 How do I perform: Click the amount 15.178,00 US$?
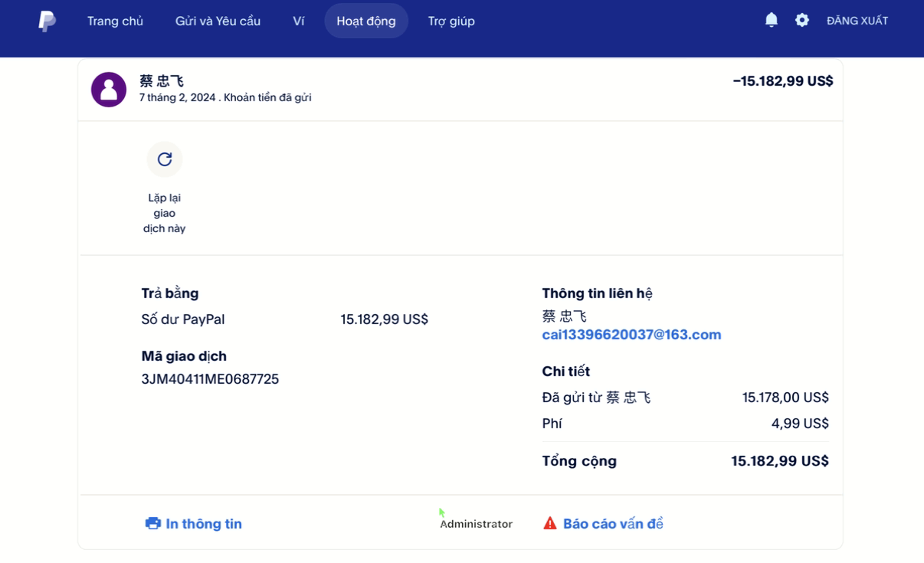click(x=785, y=398)
